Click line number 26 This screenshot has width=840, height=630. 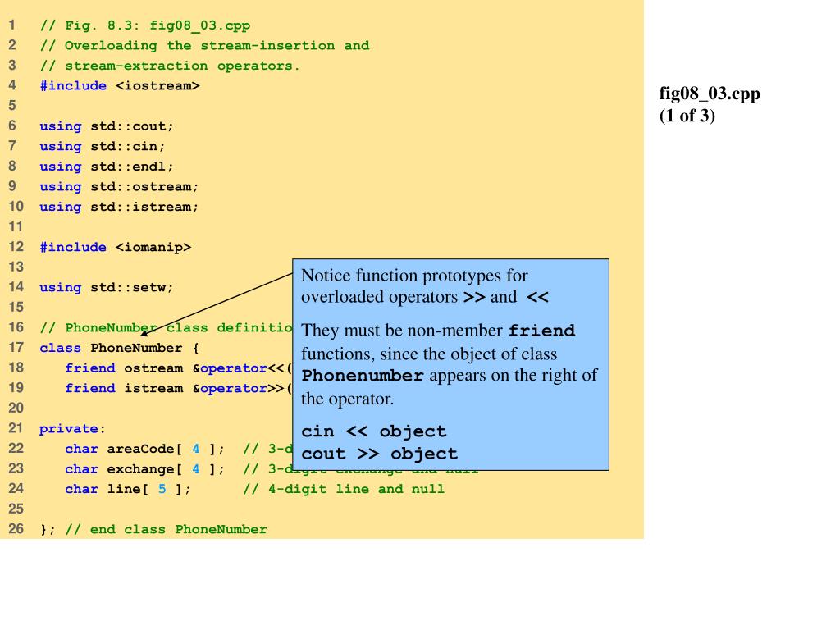click(x=16, y=529)
